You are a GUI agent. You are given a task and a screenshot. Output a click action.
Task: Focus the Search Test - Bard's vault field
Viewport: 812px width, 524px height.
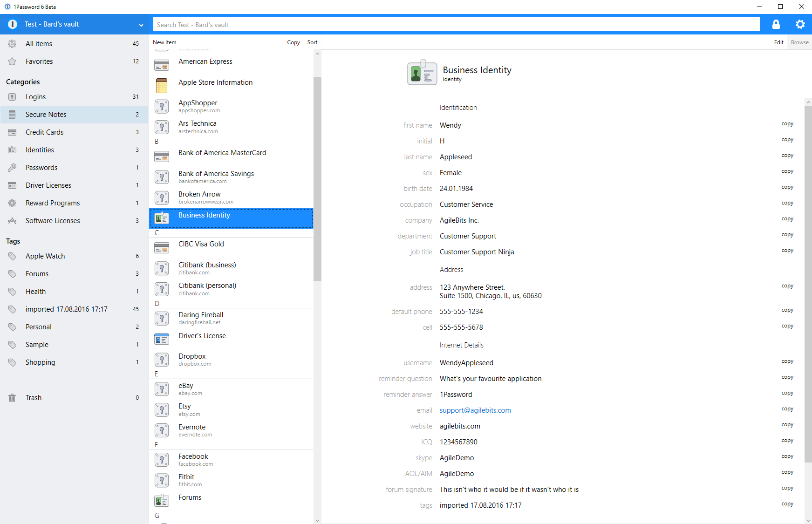456,25
